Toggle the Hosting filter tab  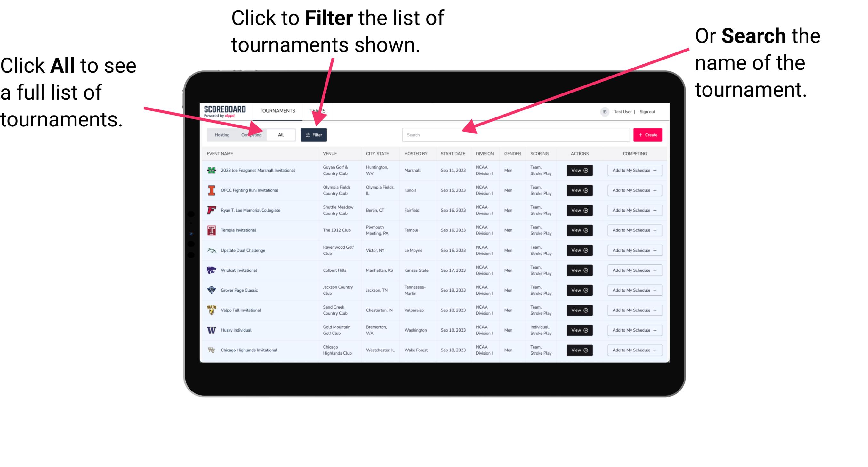(220, 134)
